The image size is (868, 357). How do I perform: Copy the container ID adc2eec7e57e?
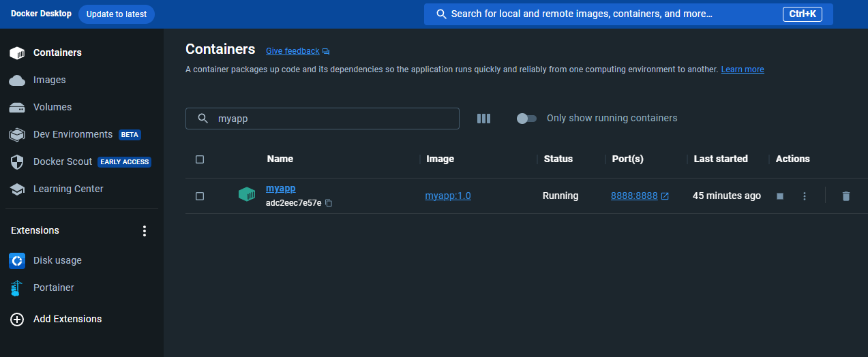[x=329, y=203]
